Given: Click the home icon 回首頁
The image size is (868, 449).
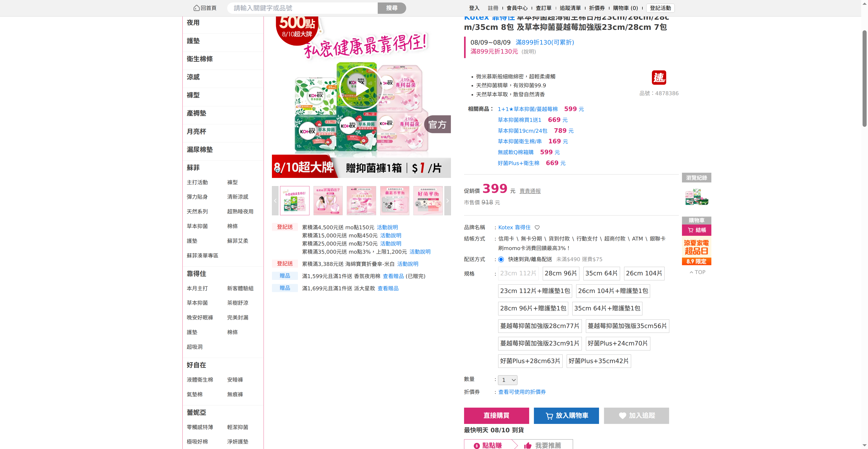Looking at the screenshot, I should [x=205, y=8].
